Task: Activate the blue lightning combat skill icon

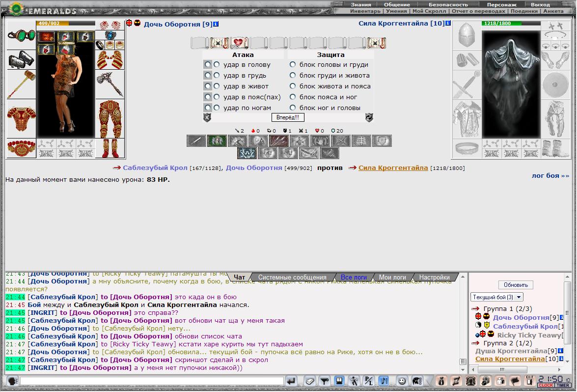Action: coord(247,153)
